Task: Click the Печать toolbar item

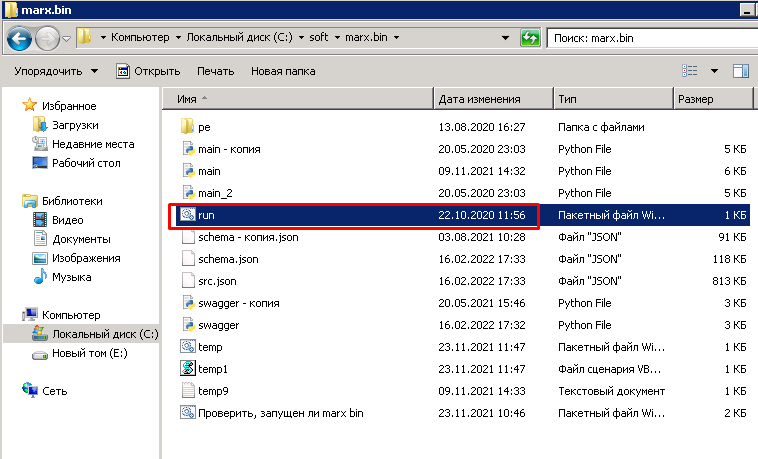Action: coord(216,71)
